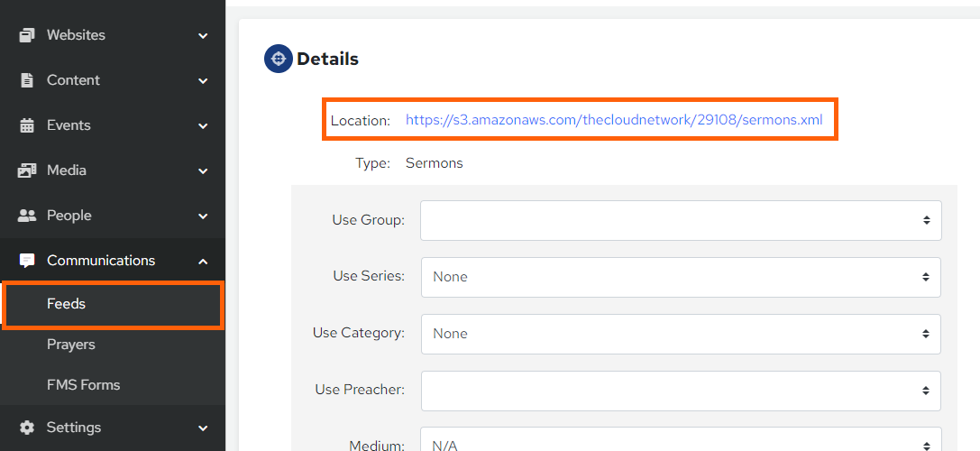Viewport: 980px width, 451px height.
Task: Click the Location: label
Action: [x=361, y=120]
